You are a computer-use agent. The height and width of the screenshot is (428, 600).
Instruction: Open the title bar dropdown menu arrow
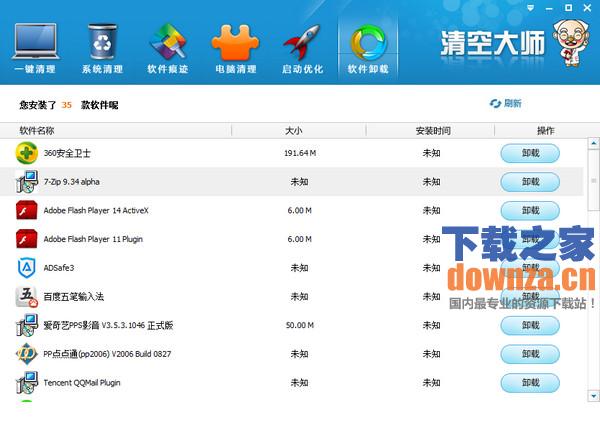(x=530, y=8)
